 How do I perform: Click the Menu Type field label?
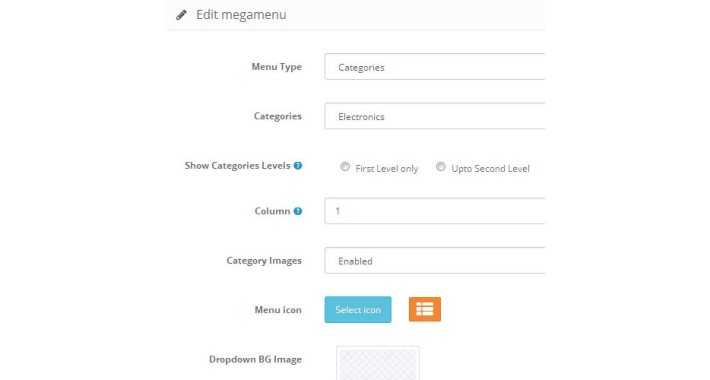tap(277, 67)
